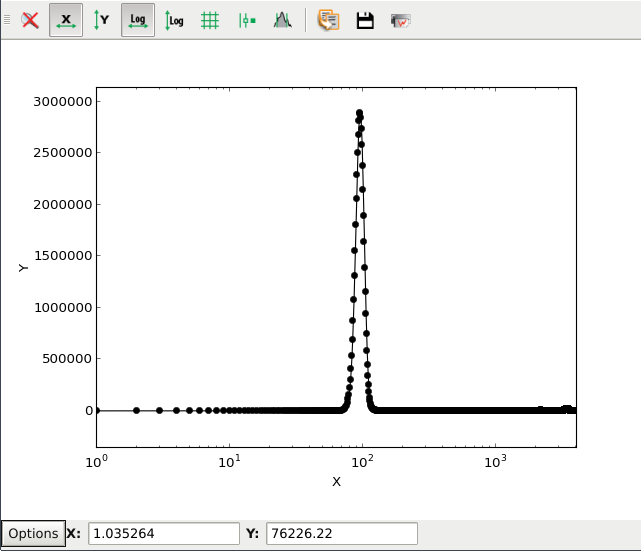
Task: Open the Options menu
Action: click(x=33, y=533)
